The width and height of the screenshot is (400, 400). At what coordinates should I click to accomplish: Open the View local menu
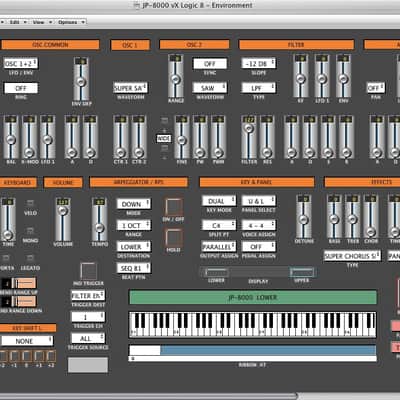(x=41, y=22)
